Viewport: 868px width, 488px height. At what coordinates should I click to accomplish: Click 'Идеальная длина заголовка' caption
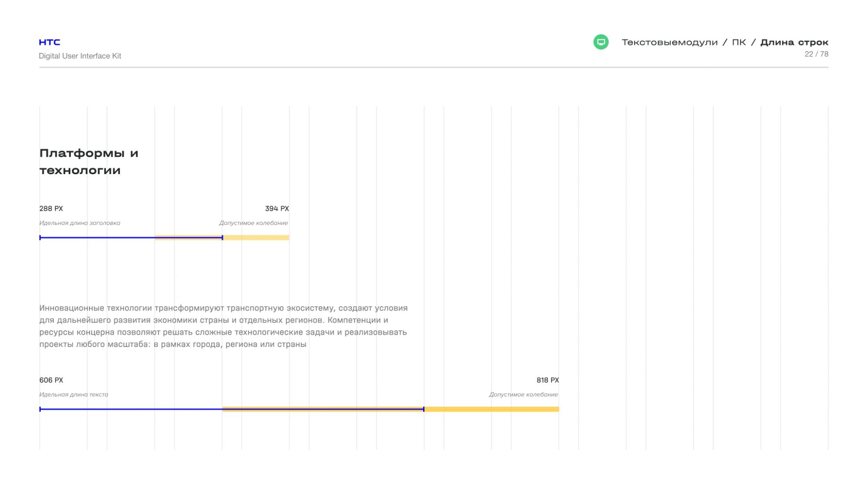point(80,223)
